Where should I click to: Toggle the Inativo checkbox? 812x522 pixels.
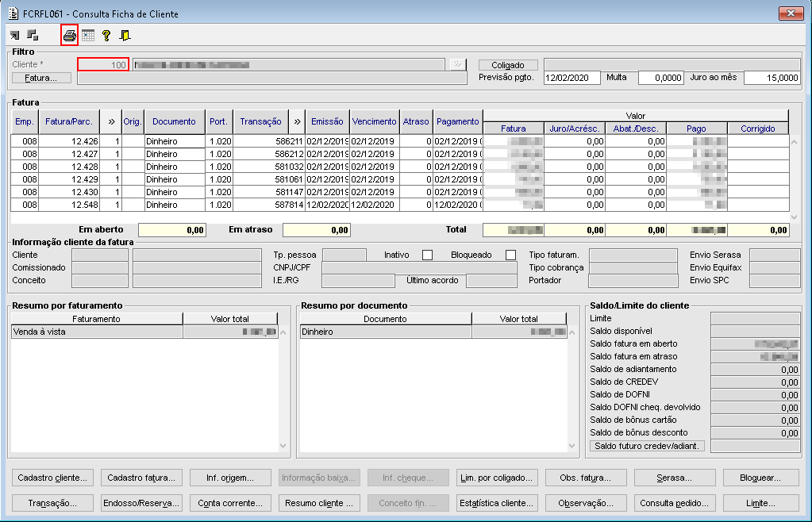pos(427,255)
